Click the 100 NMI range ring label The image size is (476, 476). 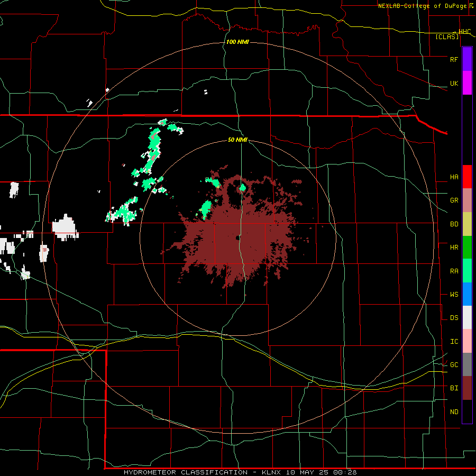pyautogui.click(x=237, y=42)
